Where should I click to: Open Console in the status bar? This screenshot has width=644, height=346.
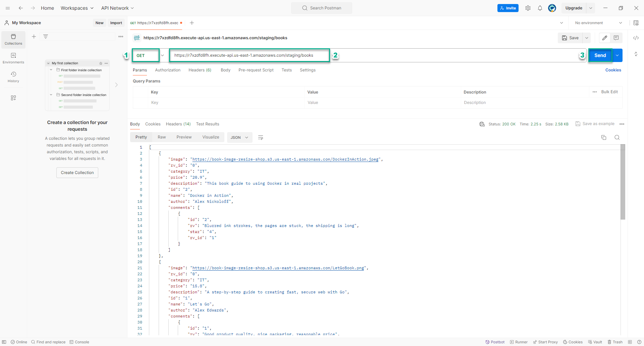point(79,342)
